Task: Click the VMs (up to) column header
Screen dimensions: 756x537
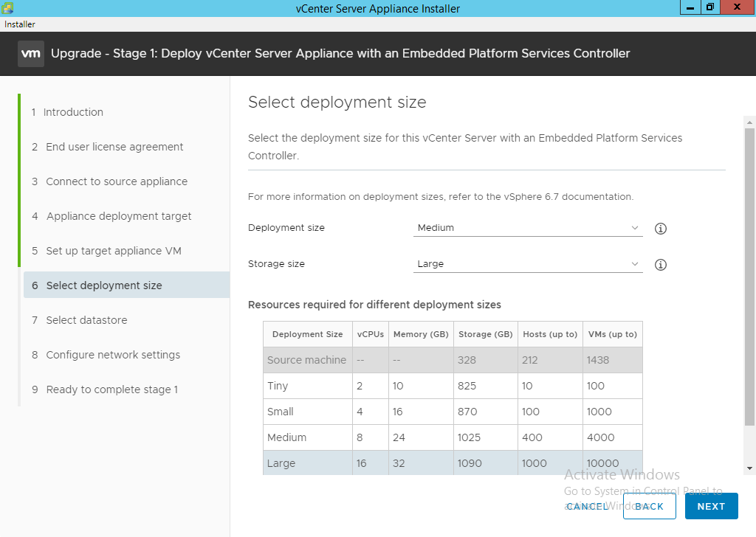Action: [x=612, y=334]
